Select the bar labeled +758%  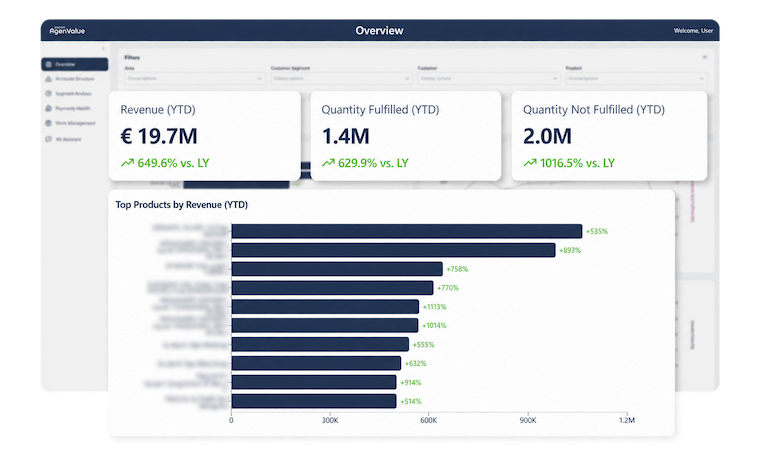pos(337,269)
